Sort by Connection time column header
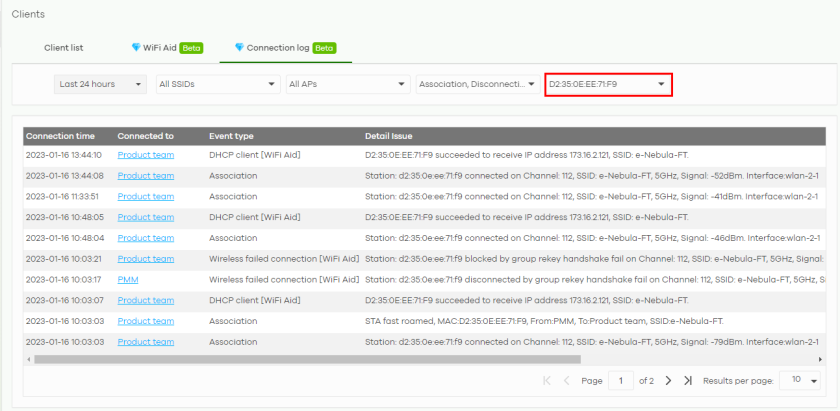Screen dimensions: 840x411 (x=61, y=135)
